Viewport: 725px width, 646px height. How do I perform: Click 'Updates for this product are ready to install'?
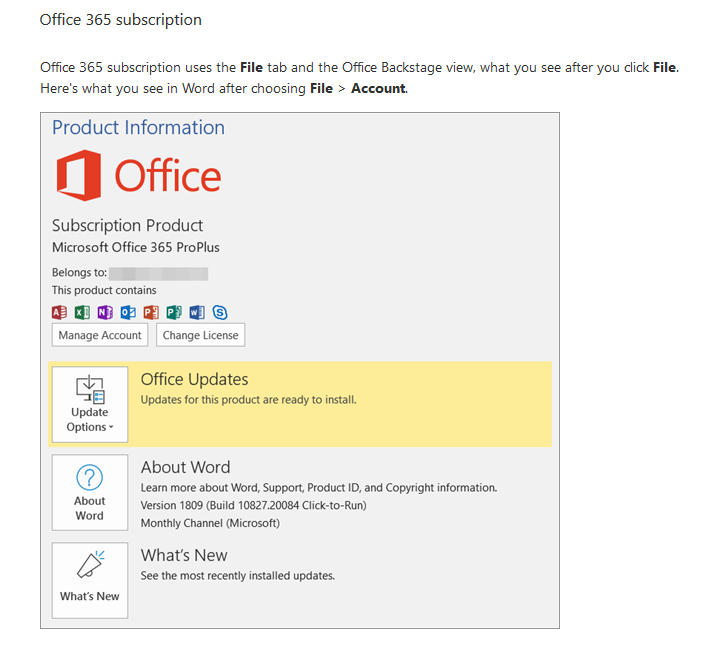click(x=249, y=400)
